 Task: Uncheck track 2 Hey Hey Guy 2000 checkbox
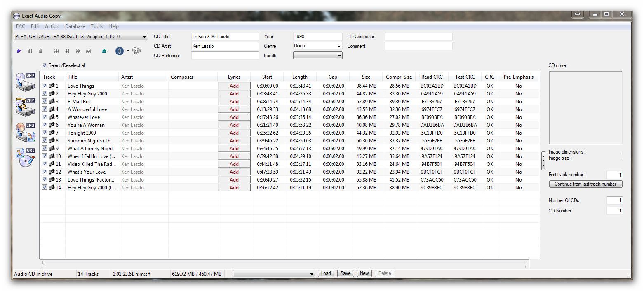tap(45, 94)
